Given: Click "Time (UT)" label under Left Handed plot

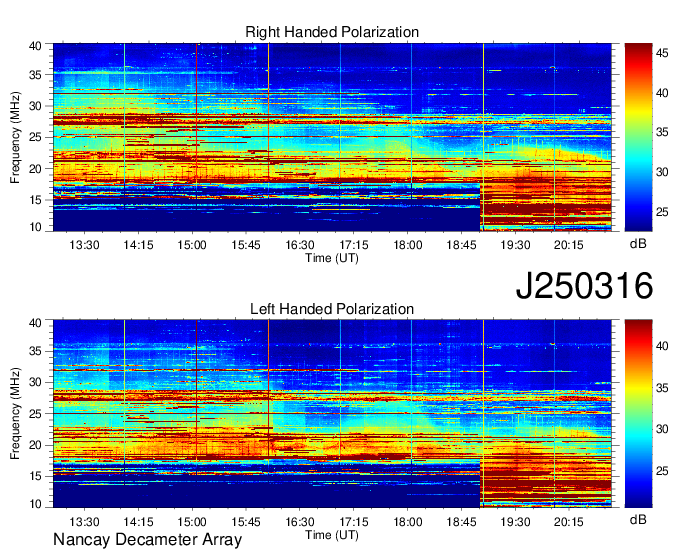Looking at the screenshot, I should point(332,535).
